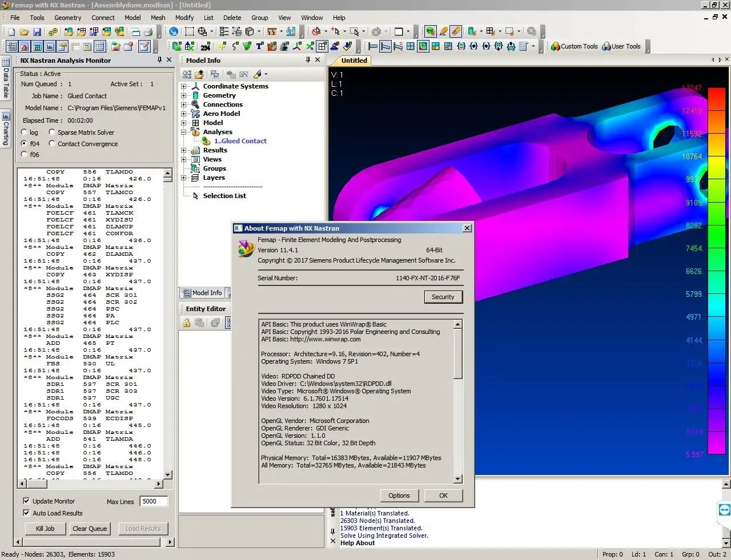Viewport: 731px width, 560px height.
Task: Expand the Aero Model tree node
Action: pos(184,114)
